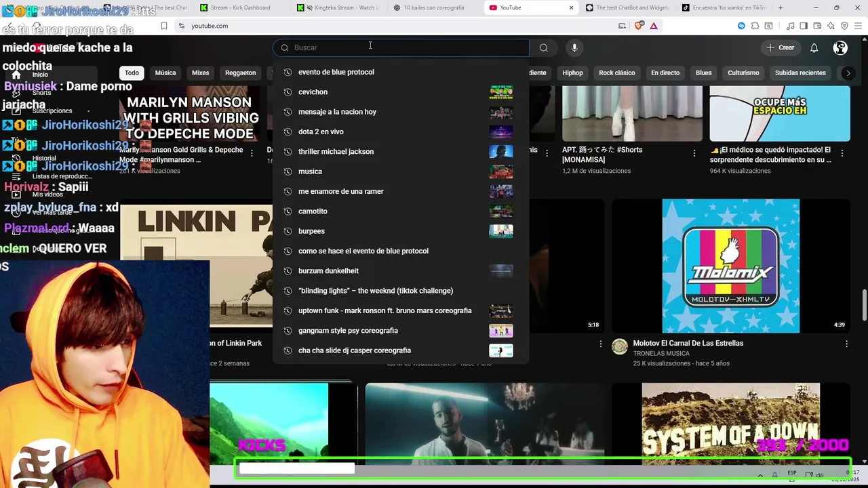The image size is (868, 488).
Task: Open the browser hamburger menu
Action: click(x=858, y=26)
